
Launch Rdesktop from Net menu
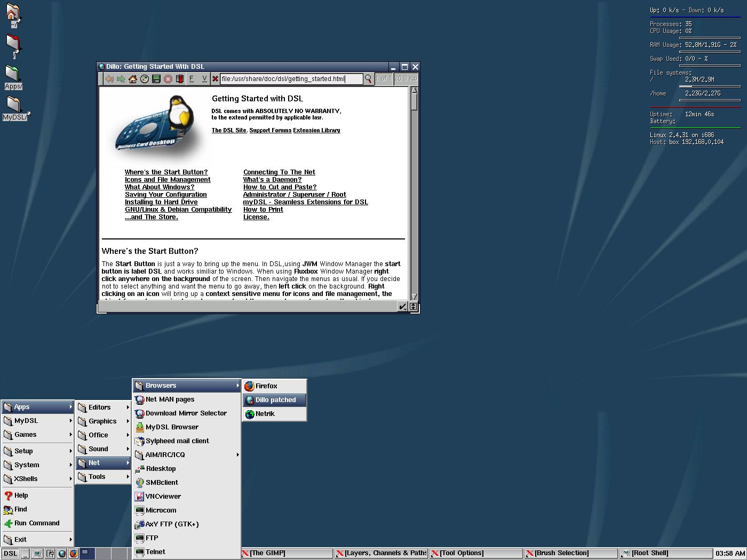[x=187, y=469]
